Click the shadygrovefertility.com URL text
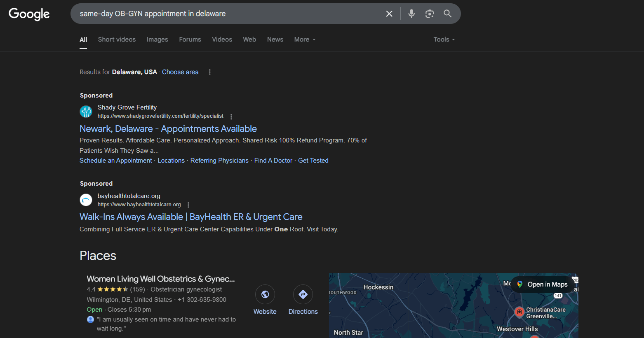The image size is (644, 338). click(160, 116)
